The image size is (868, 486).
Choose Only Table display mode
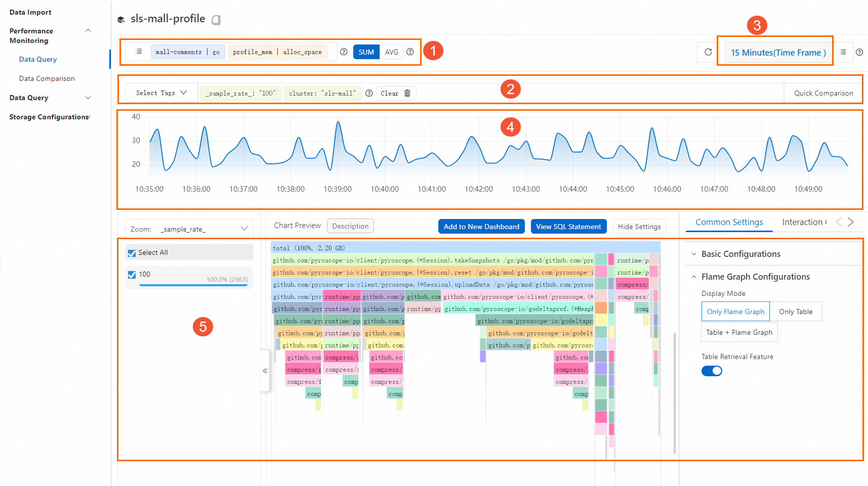[x=796, y=312]
